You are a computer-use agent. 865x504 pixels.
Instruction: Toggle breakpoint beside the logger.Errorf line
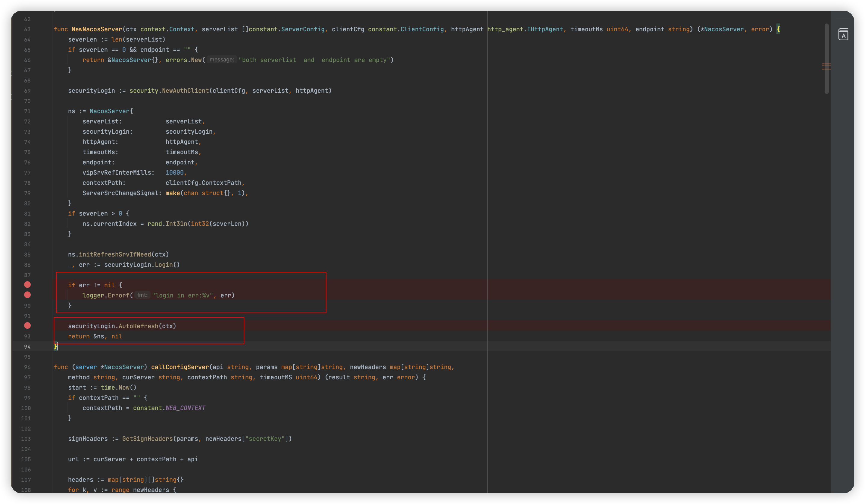coord(27,295)
